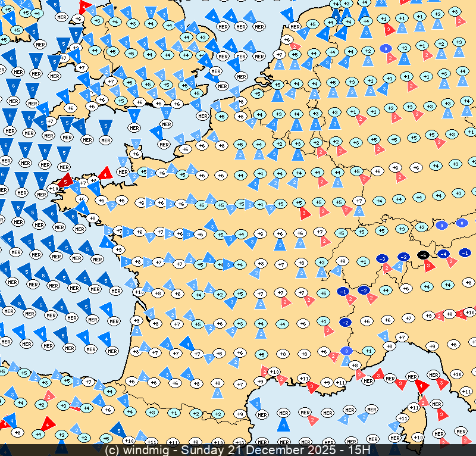Click +10 marker on the French Atlantic coast
The image size is (476, 456).
click(139, 292)
